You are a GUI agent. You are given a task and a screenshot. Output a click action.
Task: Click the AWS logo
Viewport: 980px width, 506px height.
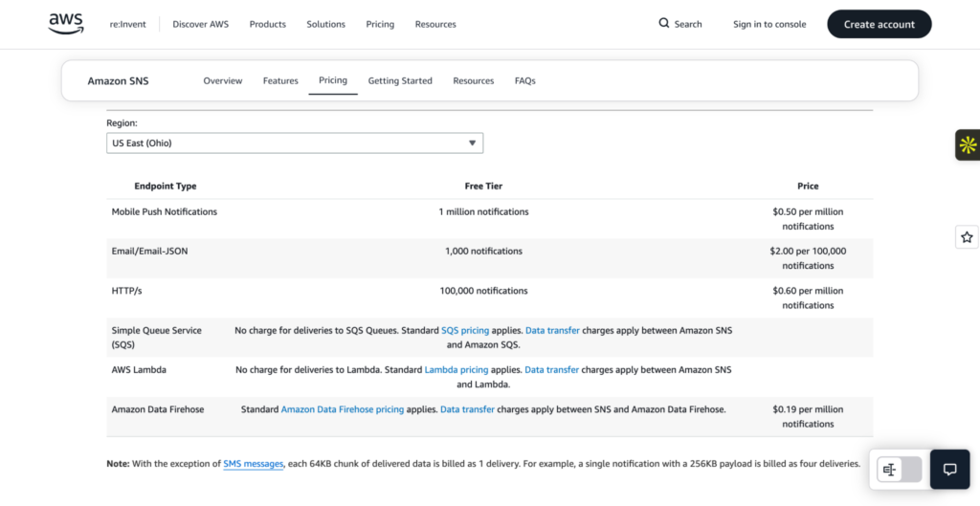tap(66, 24)
